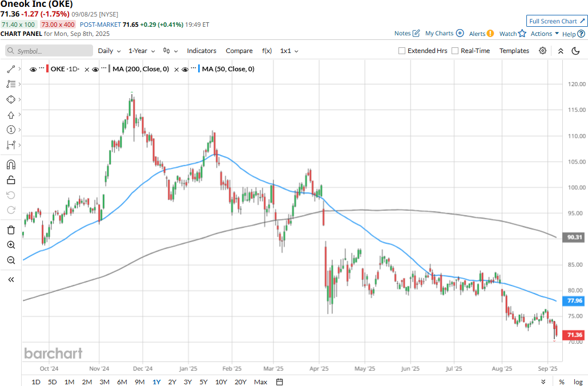Remove the MA (200, Close, 0) indicator

click(176, 70)
